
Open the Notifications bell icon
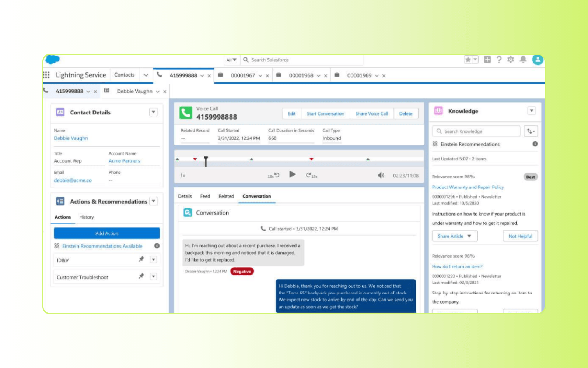pyautogui.click(x=523, y=60)
